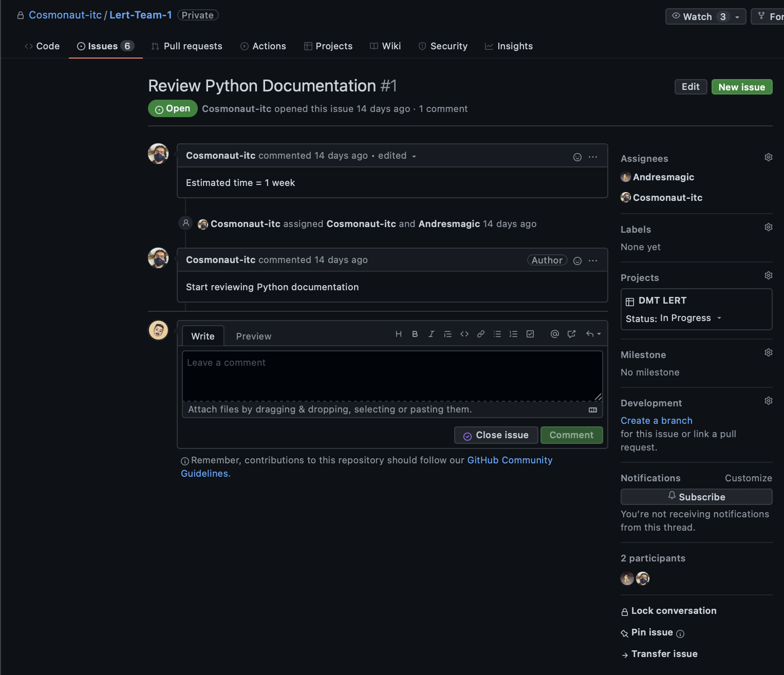
Task: Submit with the Comment button
Action: [x=571, y=435]
